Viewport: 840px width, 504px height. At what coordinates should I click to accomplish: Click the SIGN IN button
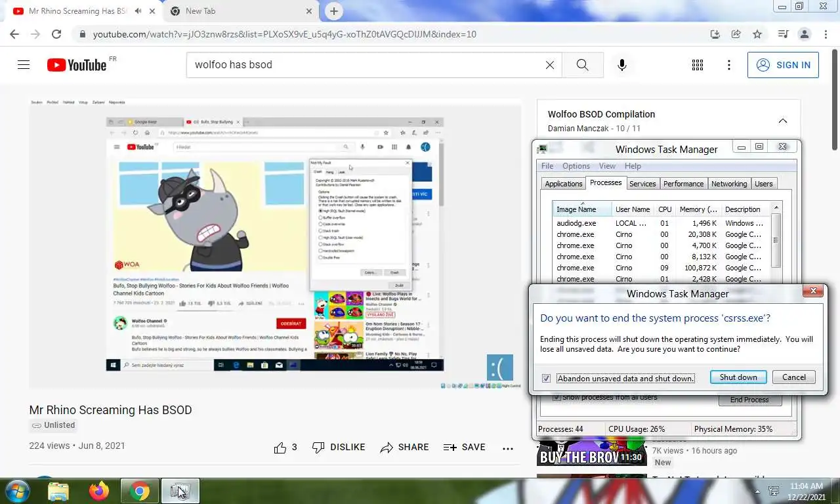coord(783,65)
